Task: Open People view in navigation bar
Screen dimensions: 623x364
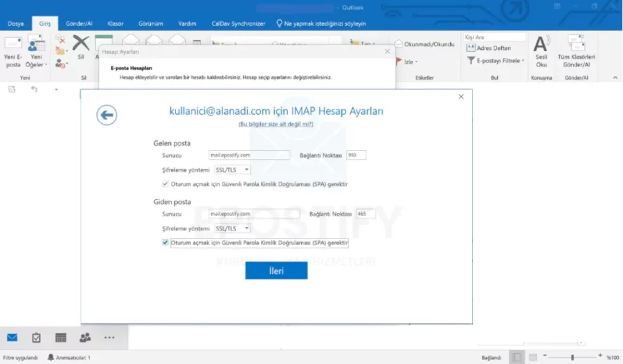Action: pyautogui.click(x=85, y=338)
